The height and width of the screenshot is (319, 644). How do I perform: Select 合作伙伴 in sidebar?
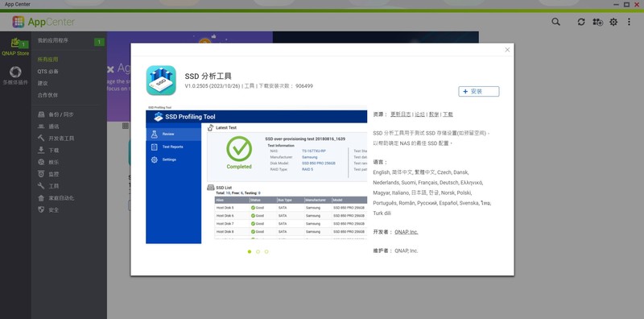(x=47, y=95)
